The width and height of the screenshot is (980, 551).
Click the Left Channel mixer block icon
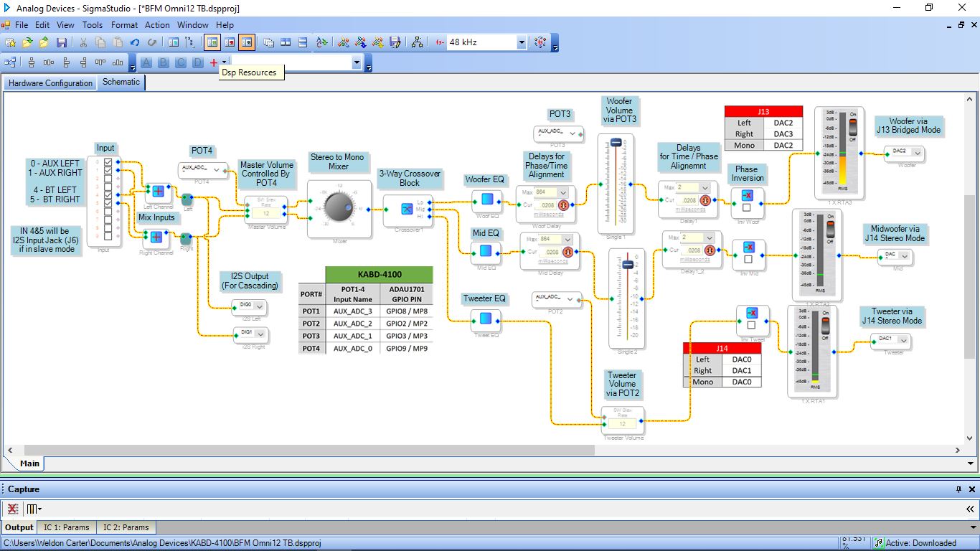coord(158,192)
